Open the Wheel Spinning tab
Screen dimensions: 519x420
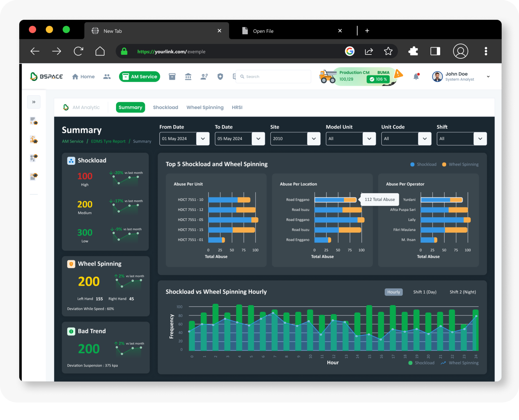click(205, 107)
